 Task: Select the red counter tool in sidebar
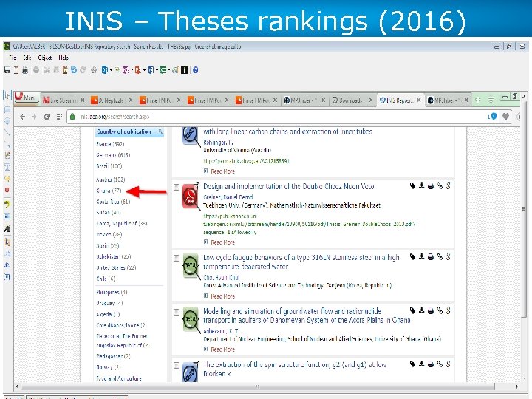(7, 190)
